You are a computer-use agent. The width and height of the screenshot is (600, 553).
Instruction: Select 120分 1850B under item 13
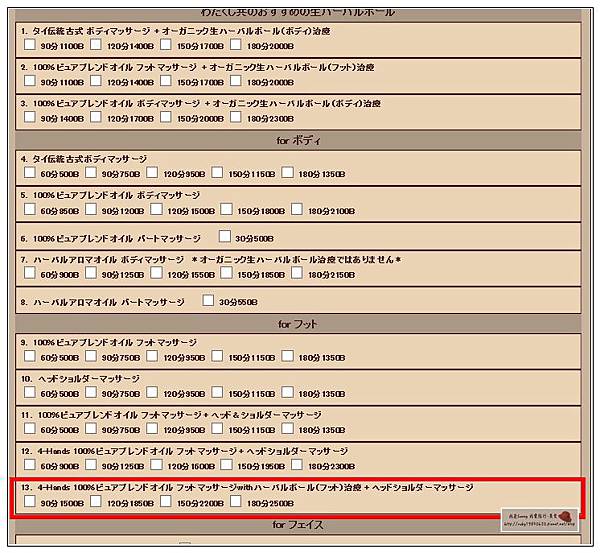[96, 501]
